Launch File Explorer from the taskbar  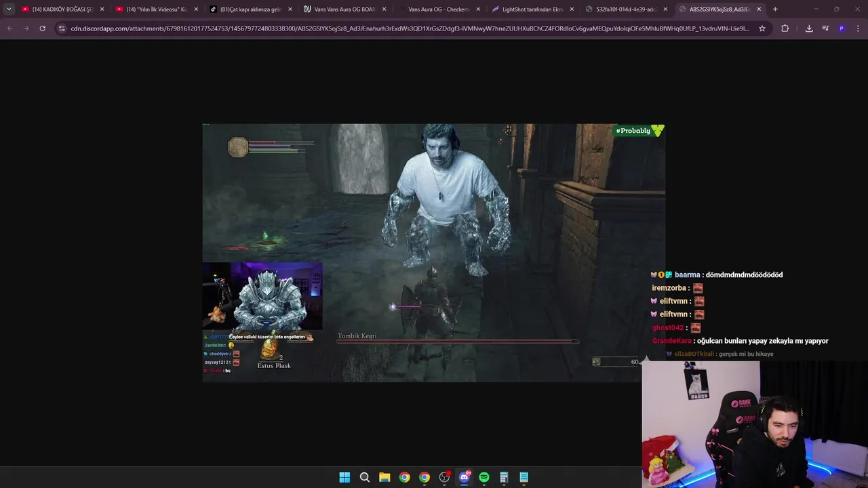384,477
